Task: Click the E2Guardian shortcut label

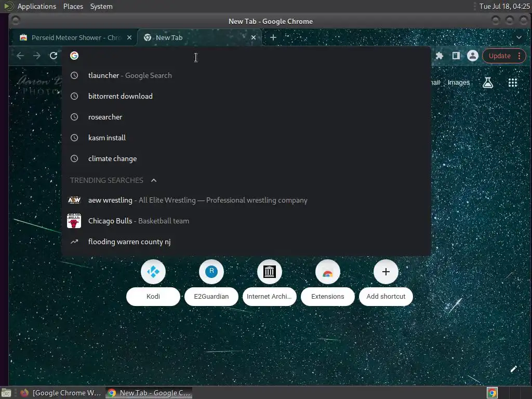Action: tap(211, 297)
